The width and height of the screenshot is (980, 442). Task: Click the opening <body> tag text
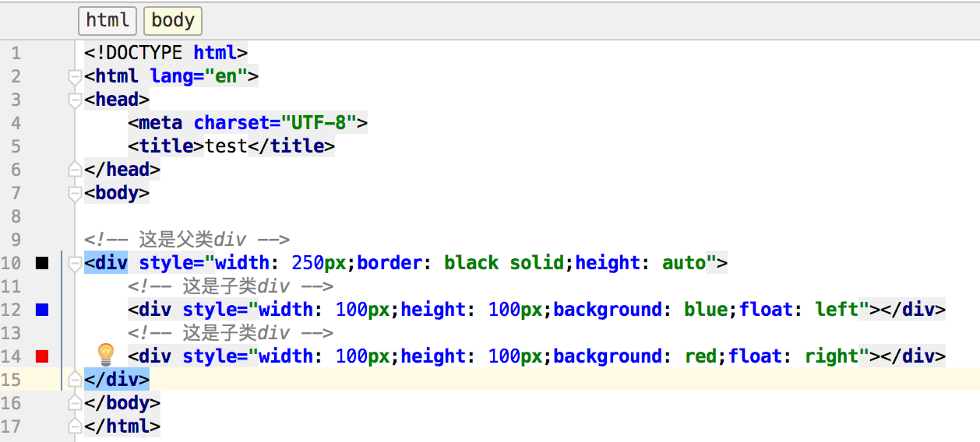(x=117, y=193)
